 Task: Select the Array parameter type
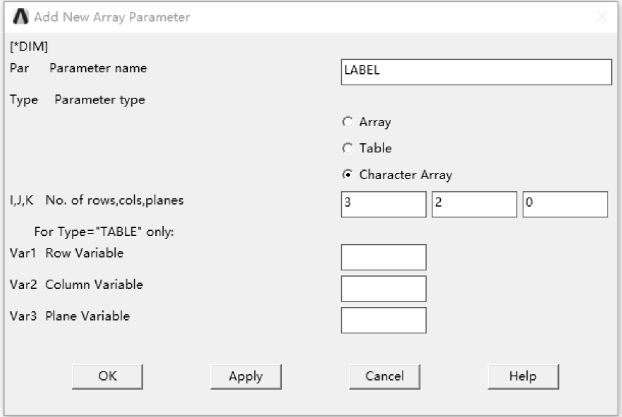coord(348,122)
